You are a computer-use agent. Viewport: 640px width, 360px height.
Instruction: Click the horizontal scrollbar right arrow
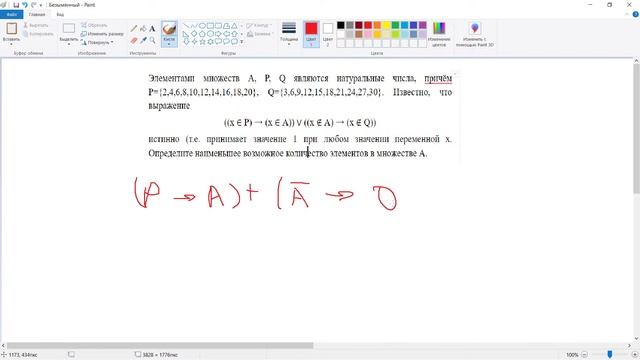630,346
